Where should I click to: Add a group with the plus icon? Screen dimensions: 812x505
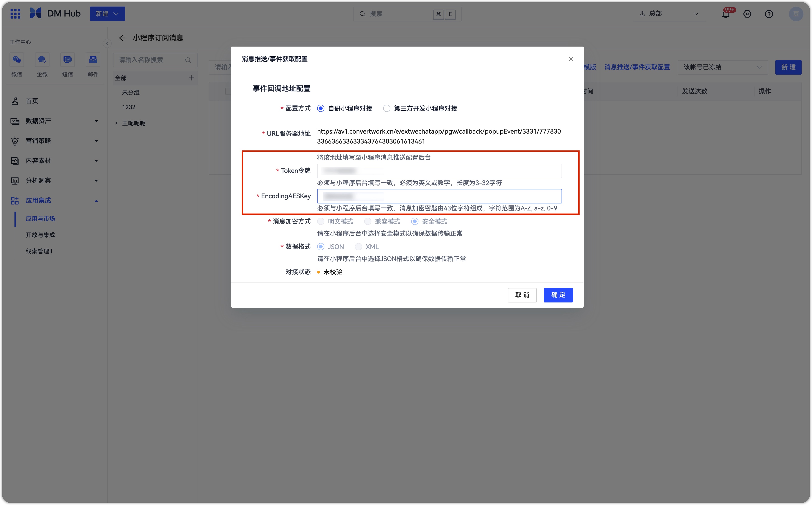192,78
